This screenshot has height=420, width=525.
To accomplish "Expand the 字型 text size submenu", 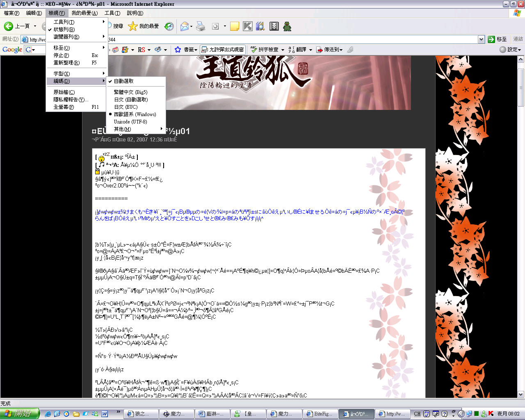I will pos(77,74).
